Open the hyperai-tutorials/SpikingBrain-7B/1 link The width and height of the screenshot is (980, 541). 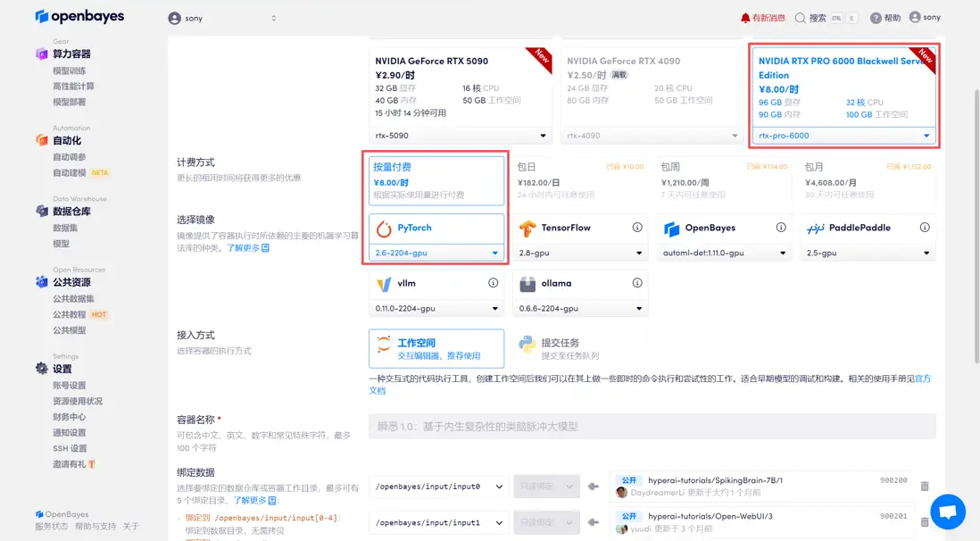pos(715,480)
